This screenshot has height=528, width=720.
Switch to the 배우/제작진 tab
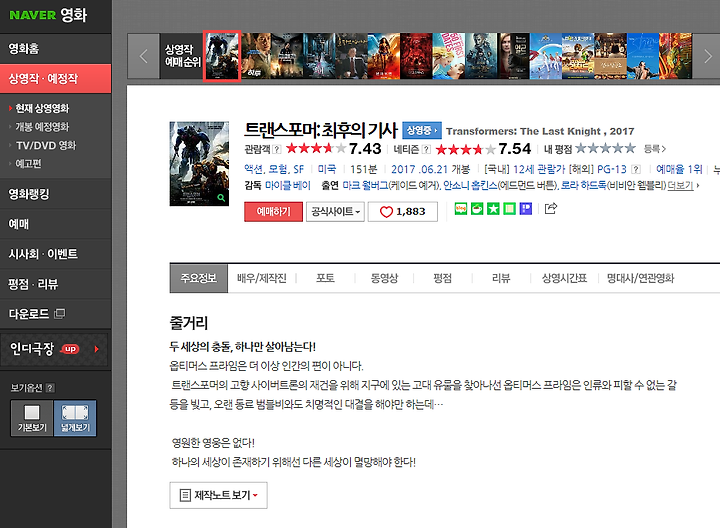[262, 278]
